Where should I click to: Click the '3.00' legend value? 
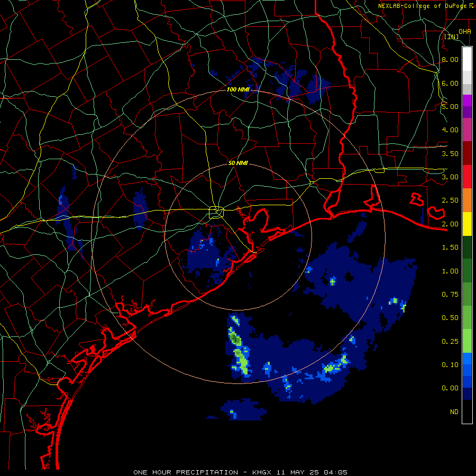tap(450, 177)
